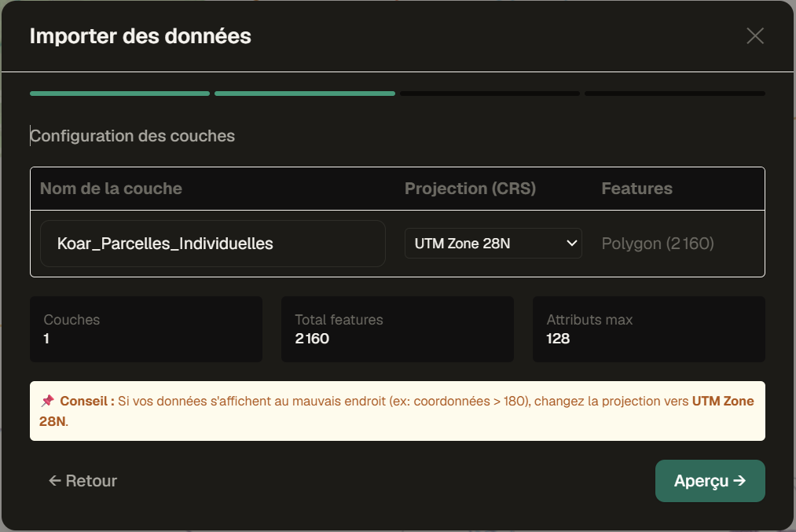Go back with the Retour button
Screen dimensions: 796x532
click(x=83, y=481)
